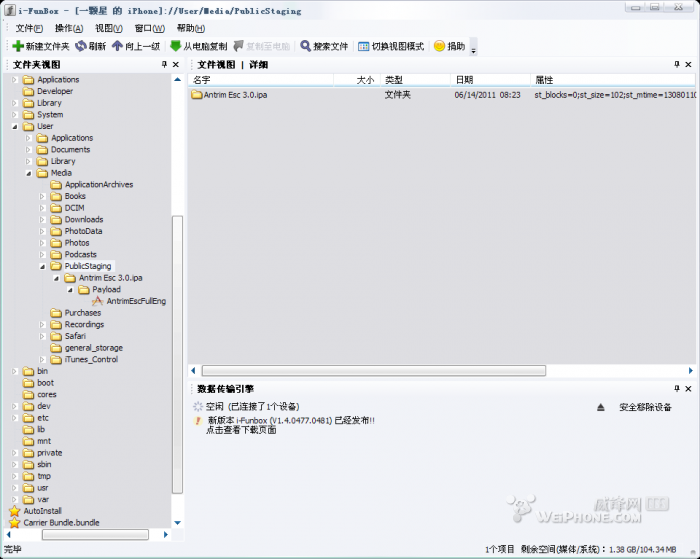Sort by the 名字 name column header
This screenshot has width=700, height=559.
click(x=261, y=80)
